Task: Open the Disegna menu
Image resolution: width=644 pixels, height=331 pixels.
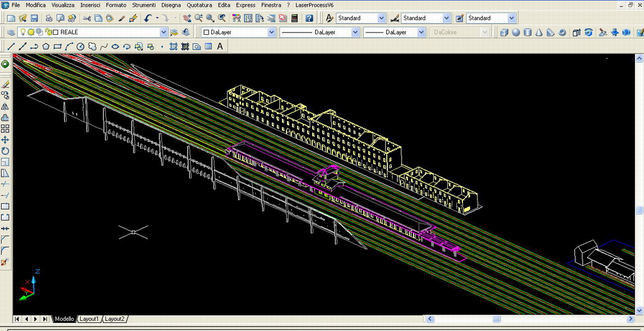Action: click(x=171, y=5)
